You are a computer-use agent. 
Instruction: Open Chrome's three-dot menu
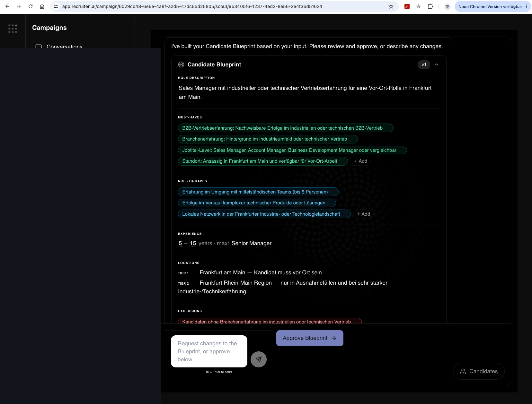point(526,6)
